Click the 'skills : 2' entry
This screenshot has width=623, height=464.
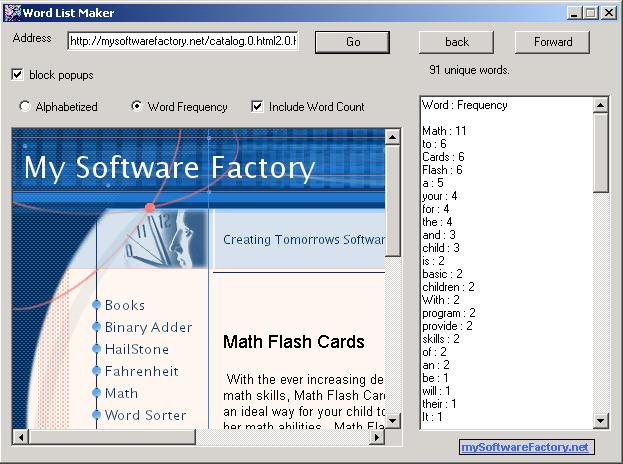pyautogui.click(x=441, y=339)
